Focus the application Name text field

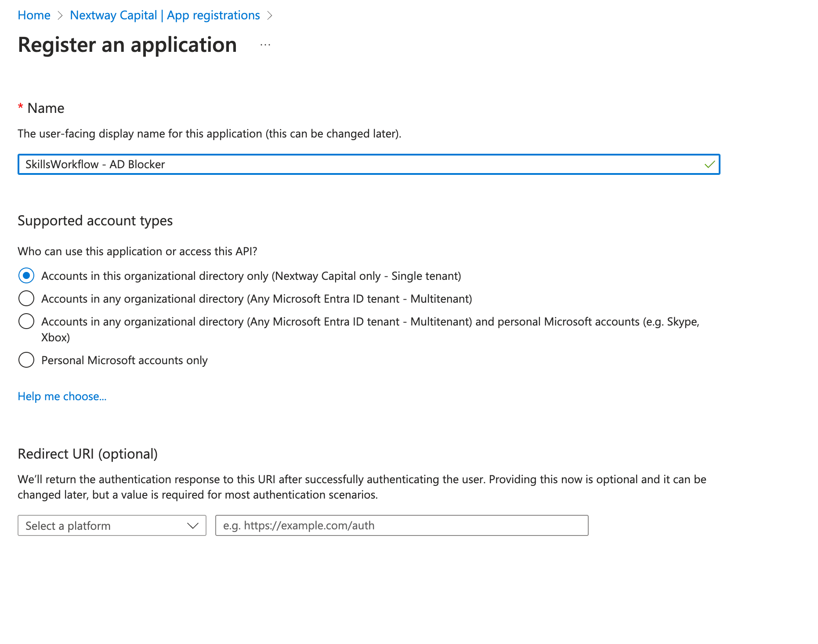(360, 164)
